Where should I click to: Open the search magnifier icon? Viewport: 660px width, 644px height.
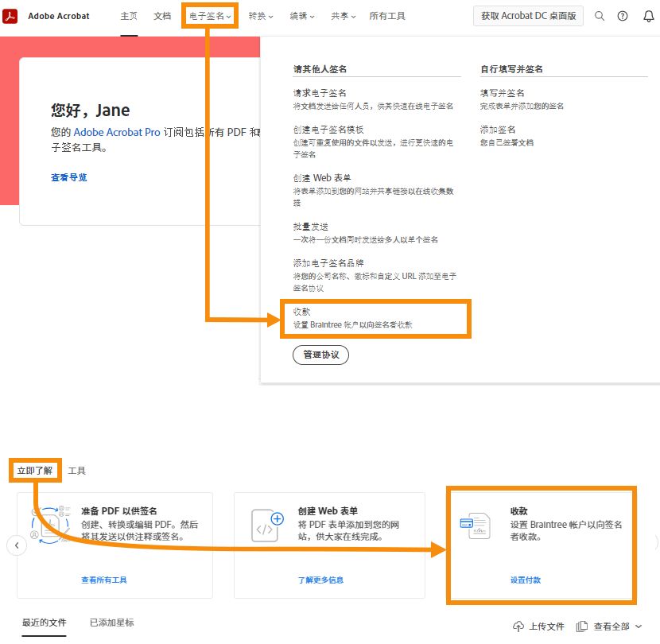coord(600,16)
